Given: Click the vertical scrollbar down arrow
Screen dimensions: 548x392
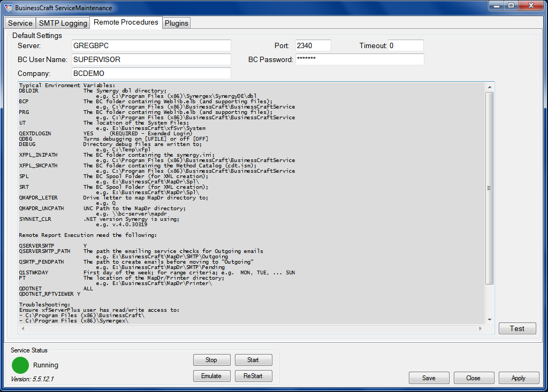Looking at the screenshot, I should tap(490, 320).
